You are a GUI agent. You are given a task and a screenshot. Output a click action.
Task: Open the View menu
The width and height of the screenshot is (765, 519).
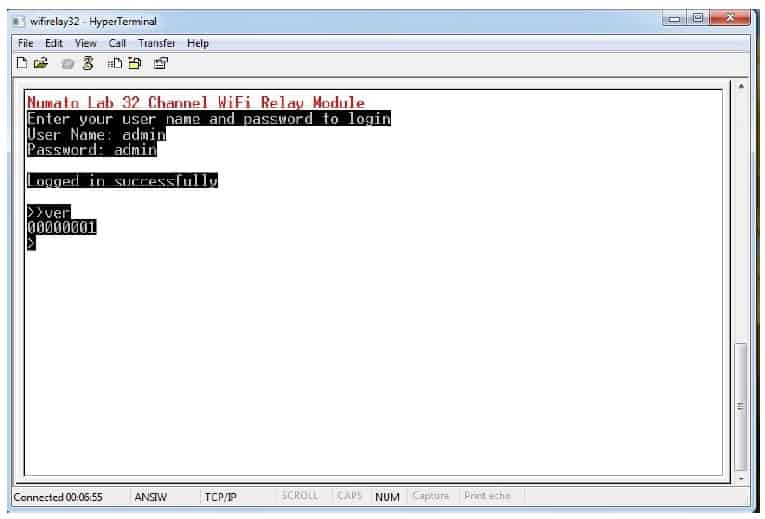(85, 43)
